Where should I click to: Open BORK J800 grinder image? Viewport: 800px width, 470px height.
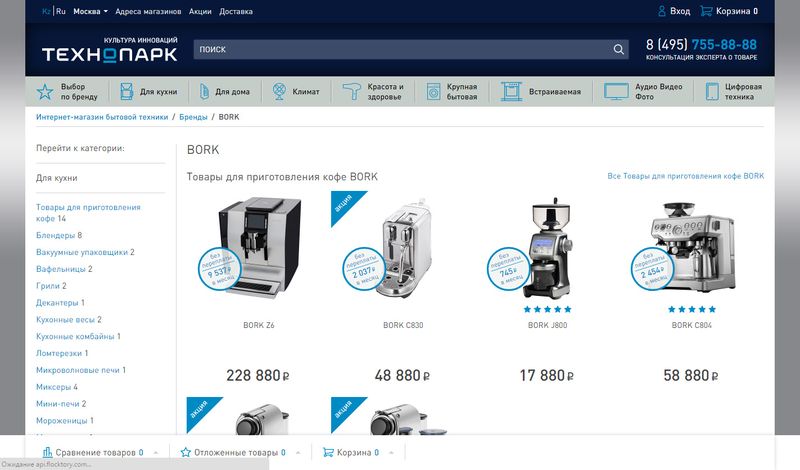[x=550, y=248]
